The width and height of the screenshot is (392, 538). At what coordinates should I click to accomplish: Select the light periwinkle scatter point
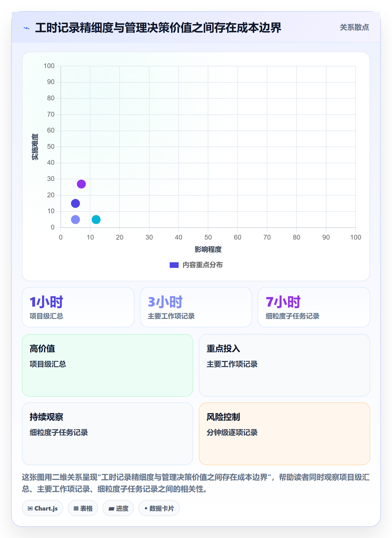75,219
